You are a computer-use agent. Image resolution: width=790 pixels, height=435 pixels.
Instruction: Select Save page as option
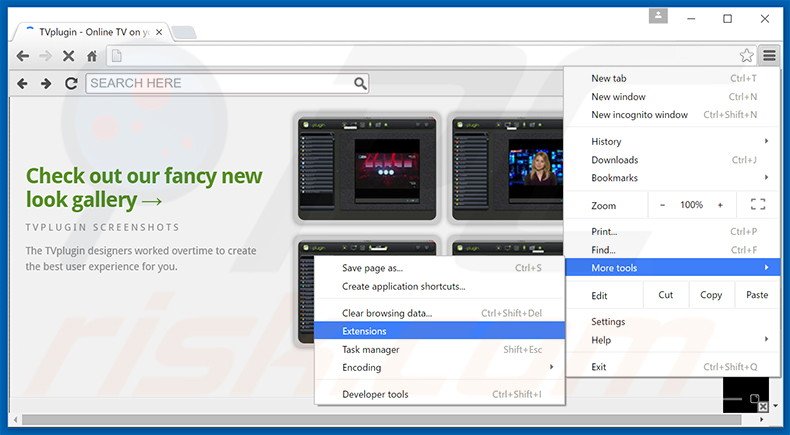tap(440, 268)
